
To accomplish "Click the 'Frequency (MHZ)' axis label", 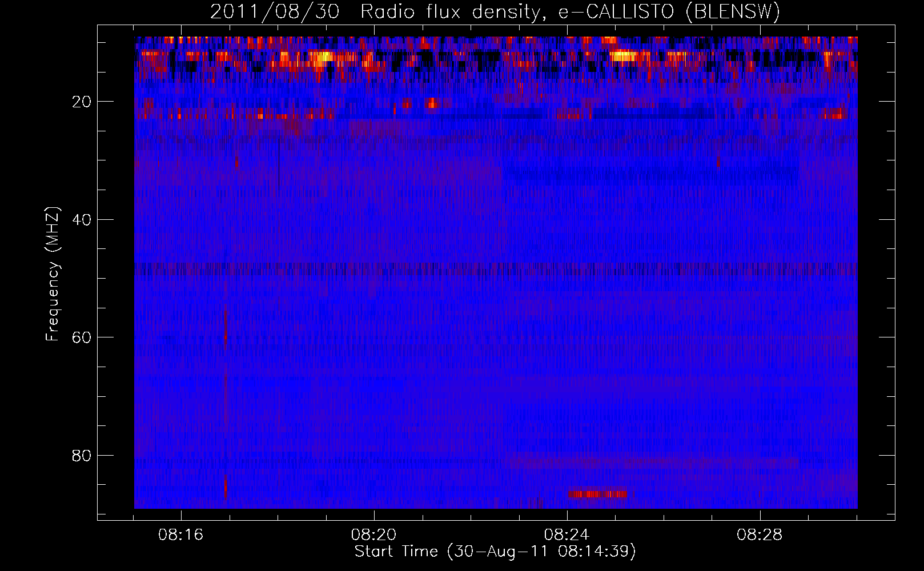I will click(53, 275).
